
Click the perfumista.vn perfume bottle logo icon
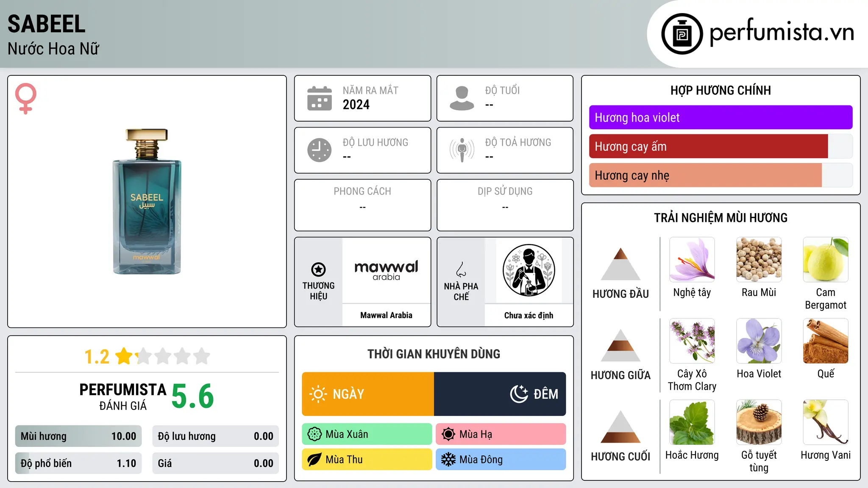coord(682,34)
